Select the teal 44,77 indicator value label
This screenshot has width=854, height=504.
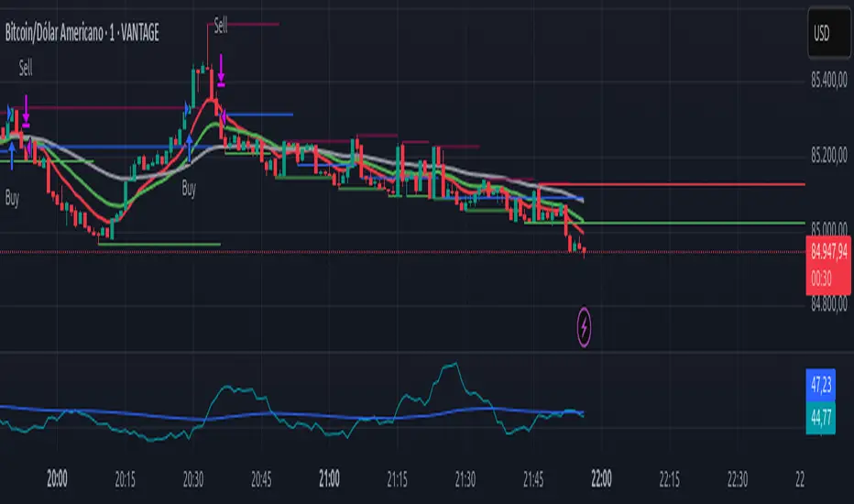click(820, 418)
